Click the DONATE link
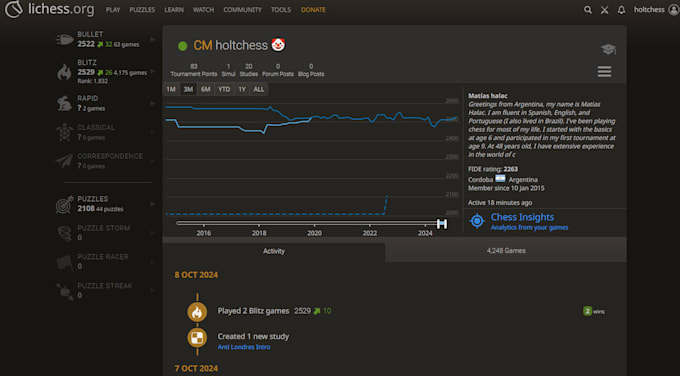Screen dimensions: 680x376 [x=313, y=10]
